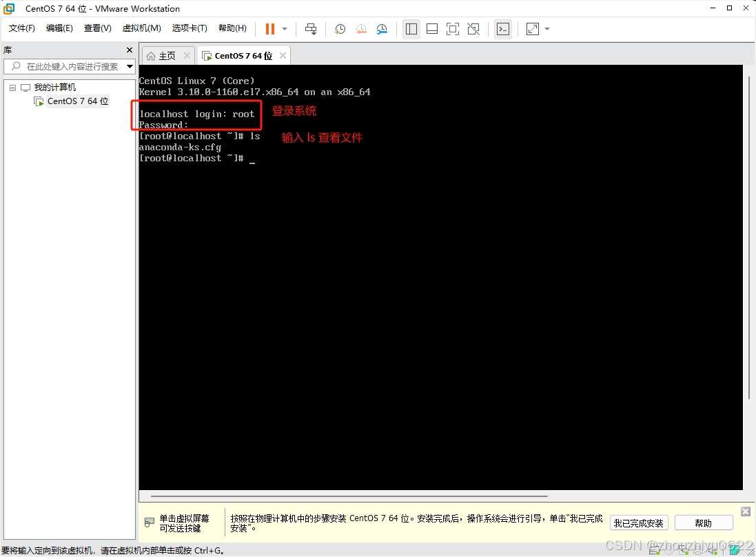Close the CentOS 7 64 位 tab
This screenshot has height=557, width=756.
coord(283,56)
